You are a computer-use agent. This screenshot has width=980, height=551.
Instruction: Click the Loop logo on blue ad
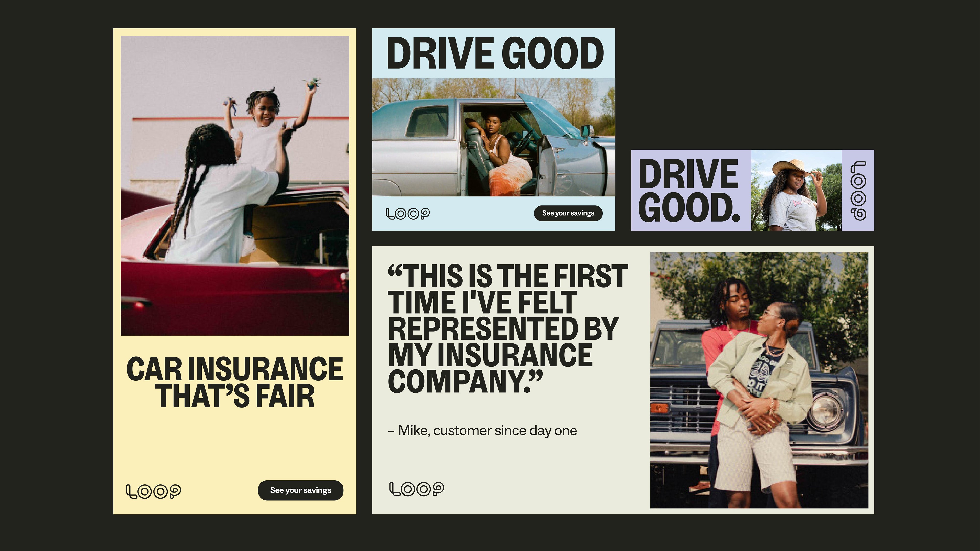(408, 213)
